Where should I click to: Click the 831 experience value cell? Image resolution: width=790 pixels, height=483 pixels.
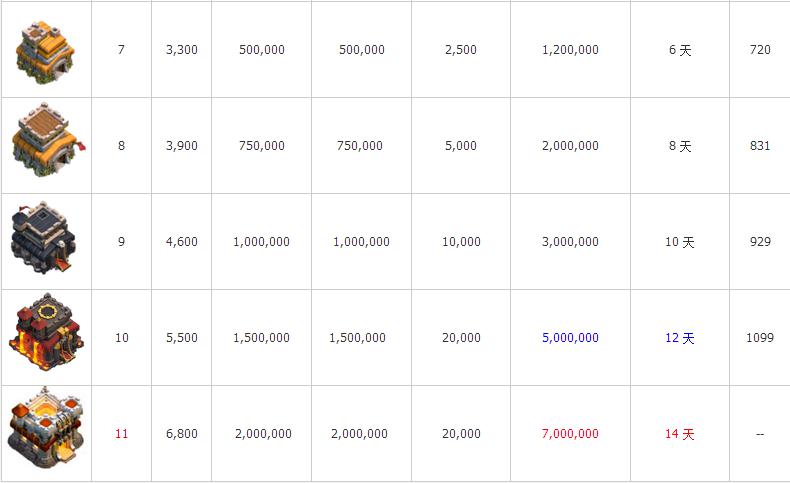[x=760, y=146]
